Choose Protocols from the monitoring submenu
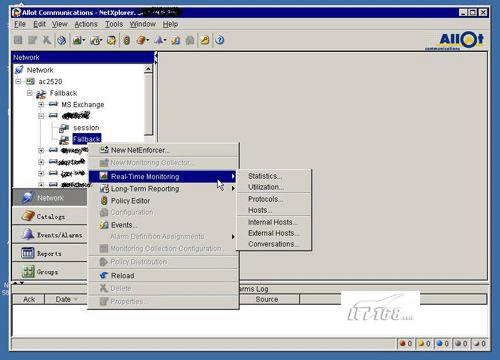The height and width of the screenshot is (360, 500). pos(274,199)
